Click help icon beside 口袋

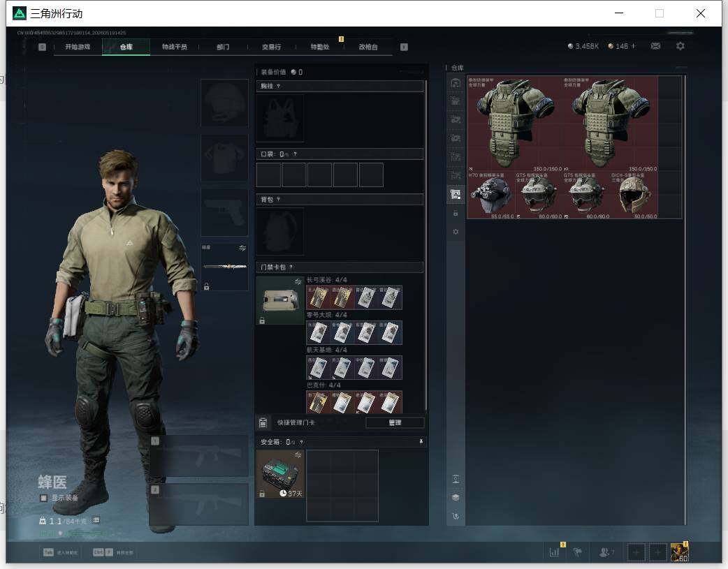(x=295, y=154)
